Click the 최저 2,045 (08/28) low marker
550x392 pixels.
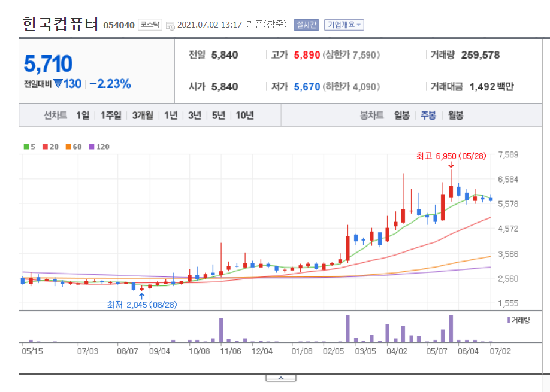tap(142, 305)
